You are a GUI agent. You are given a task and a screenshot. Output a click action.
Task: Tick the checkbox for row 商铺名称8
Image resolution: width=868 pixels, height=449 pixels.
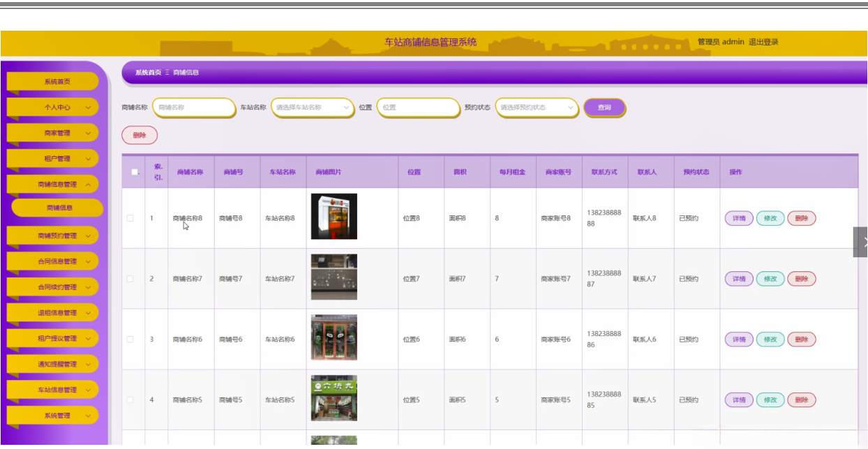click(x=130, y=218)
